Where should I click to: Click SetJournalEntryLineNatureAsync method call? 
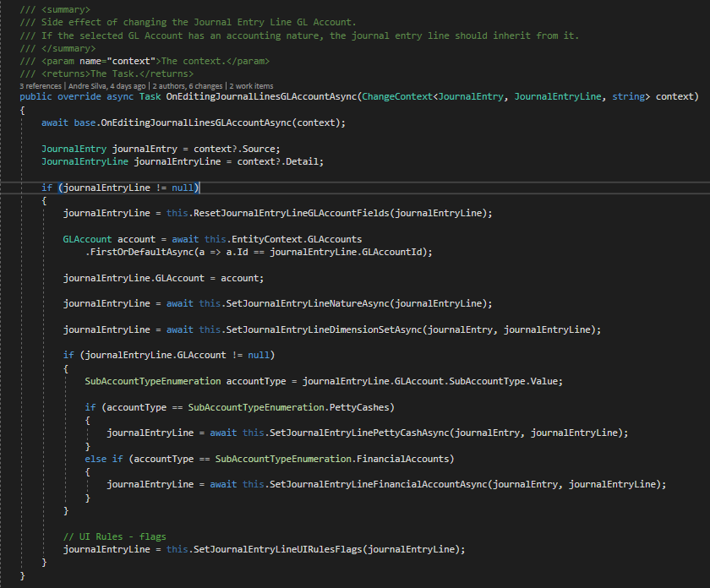(x=308, y=303)
